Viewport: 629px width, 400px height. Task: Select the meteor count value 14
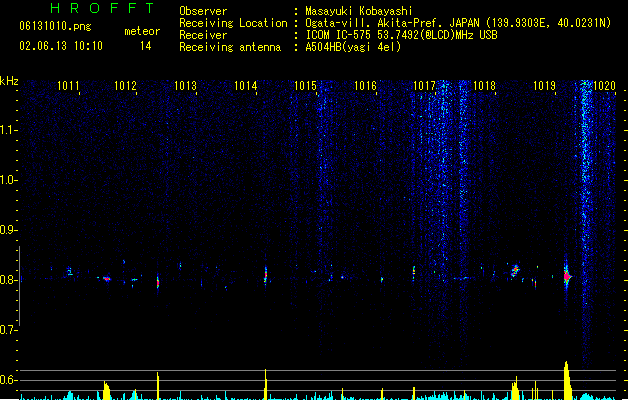pyautogui.click(x=146, y=46)
